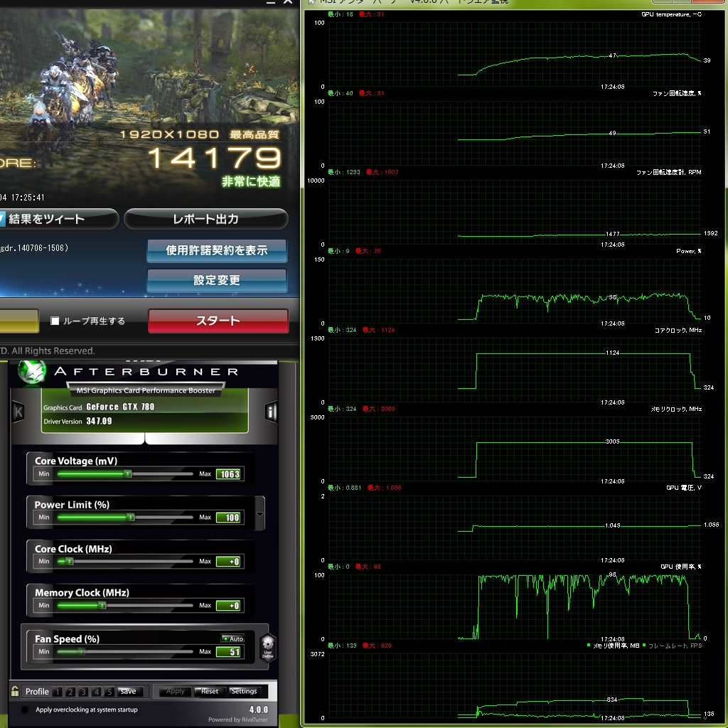
Task: Click the 1920X1080 resolution text
Action: 169,134
